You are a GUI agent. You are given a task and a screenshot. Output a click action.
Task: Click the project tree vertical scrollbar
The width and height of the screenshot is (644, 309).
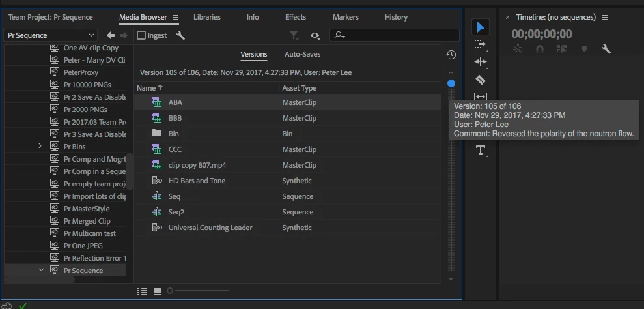[130, 171]
